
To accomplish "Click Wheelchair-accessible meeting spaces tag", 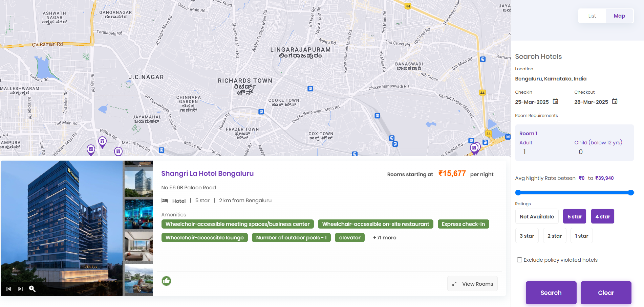I will coord(237,224).
